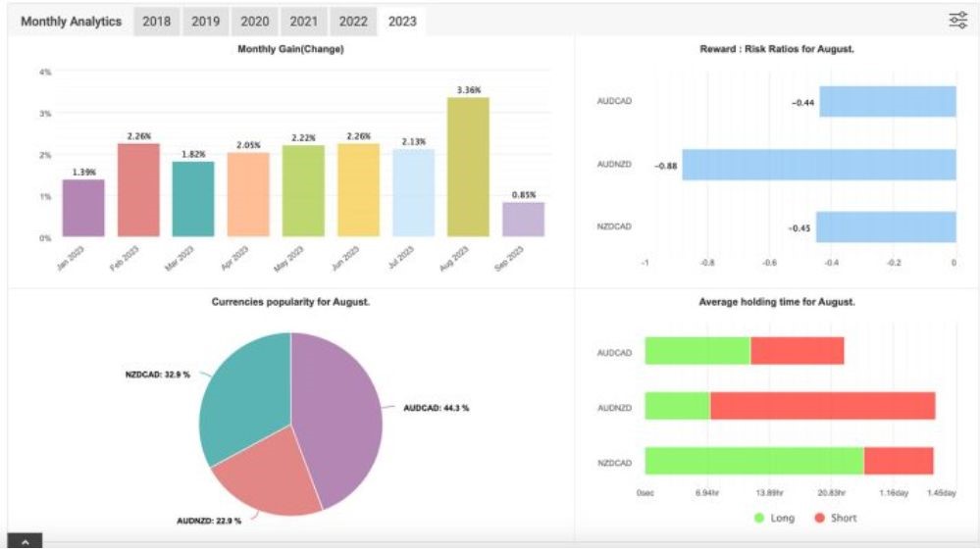Click the Reward : Risk Ratios title
980x552 pixels.
coord(777,49)
